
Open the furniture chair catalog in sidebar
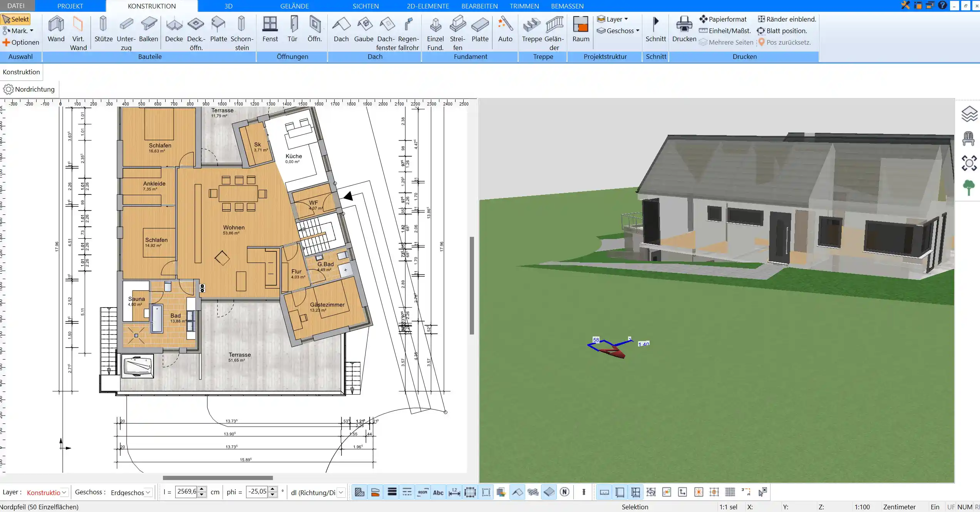tap(968, 139)
